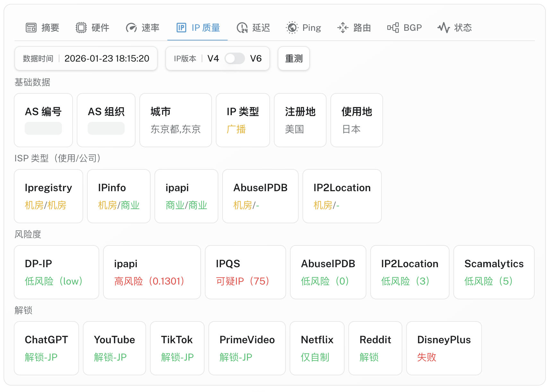Click the routing (路由) arrows icon

coord(343,28)
